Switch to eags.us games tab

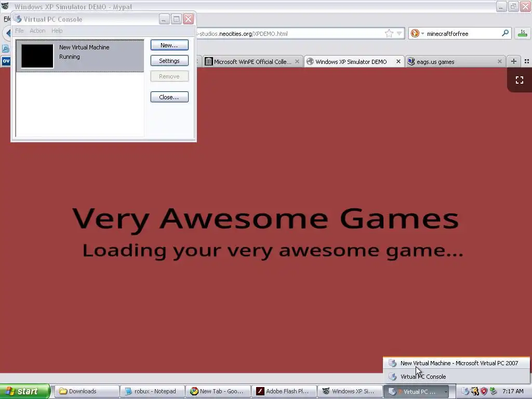coord(455,62)
